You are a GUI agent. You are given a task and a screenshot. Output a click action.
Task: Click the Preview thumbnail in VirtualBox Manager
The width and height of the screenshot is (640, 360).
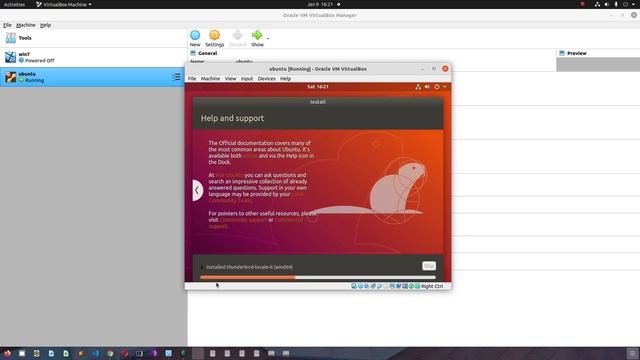point(598,64)
